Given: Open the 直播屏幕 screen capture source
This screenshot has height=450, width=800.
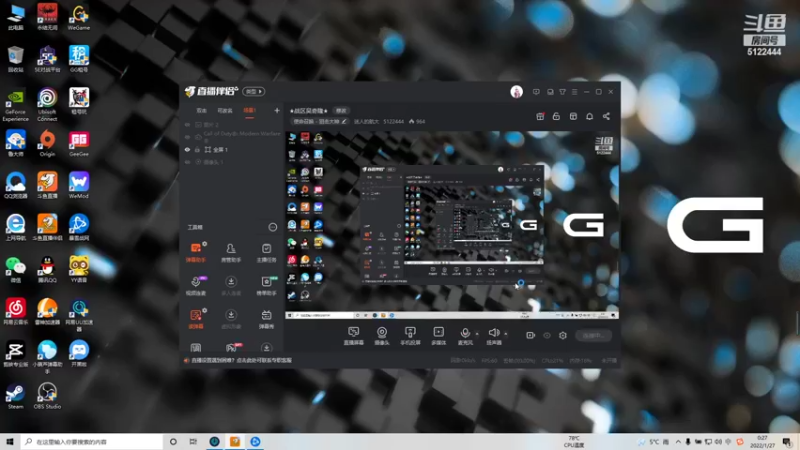Looking at the screenshot, I should click(x=353, y=336).
